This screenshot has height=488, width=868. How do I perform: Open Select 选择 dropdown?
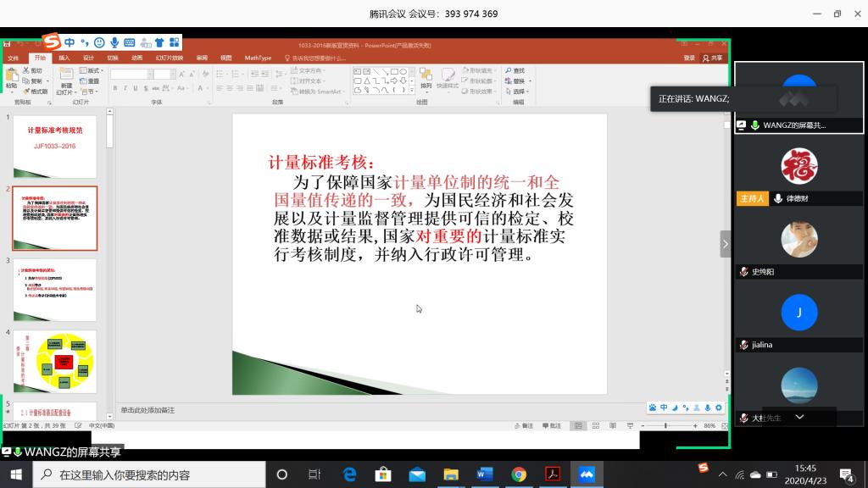click(x=517, y=91)
